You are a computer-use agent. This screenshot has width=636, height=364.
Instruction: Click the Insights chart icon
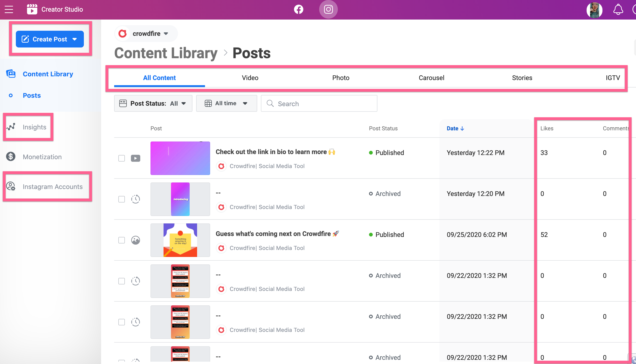11,127
